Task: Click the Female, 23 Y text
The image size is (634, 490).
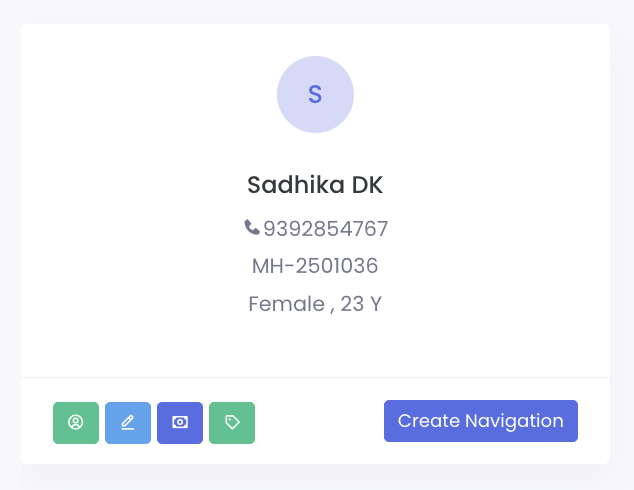Action: click(x=315, y=303)
